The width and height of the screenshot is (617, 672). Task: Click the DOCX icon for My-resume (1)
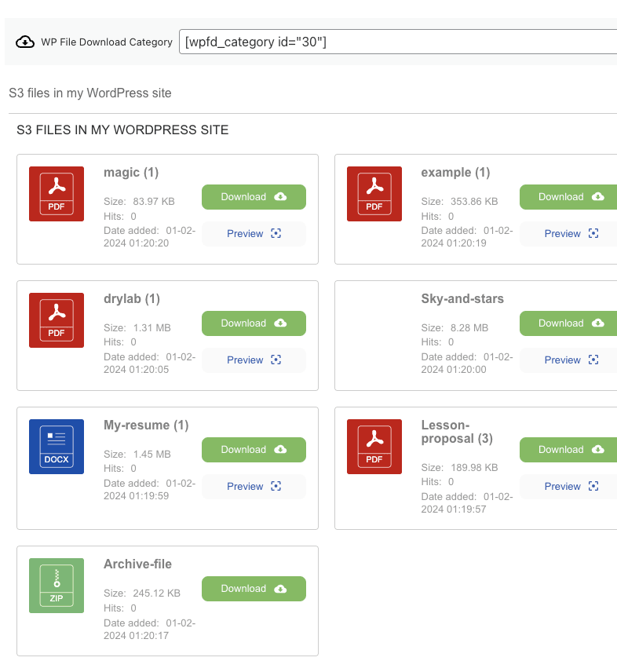point(57,447)
